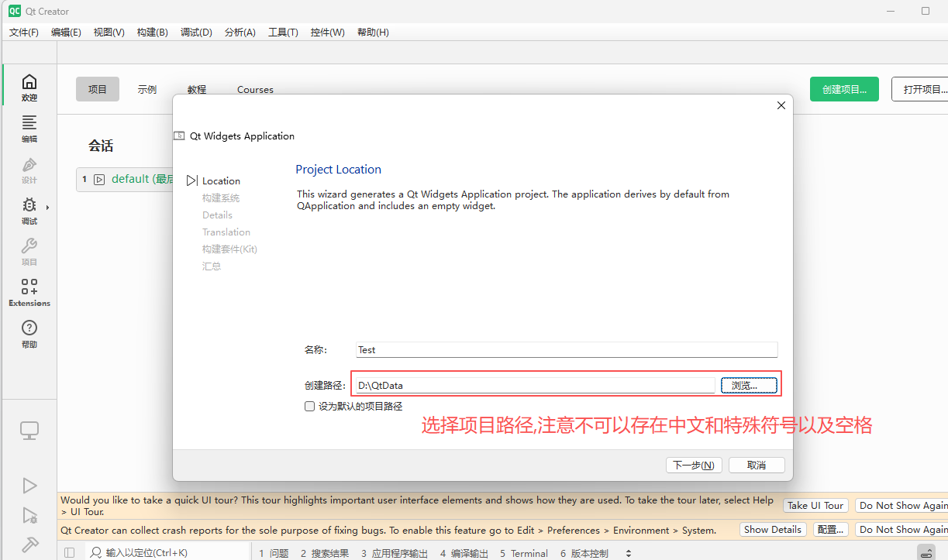
Task: Open the Welcome (欢迎) mode
Action: click(x=29, y=88)
